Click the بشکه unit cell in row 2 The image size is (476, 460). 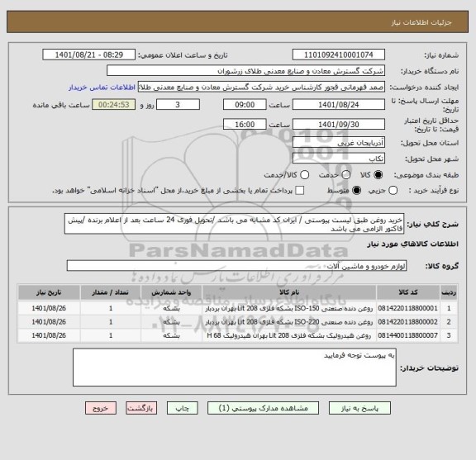click(x=172, y=322)
